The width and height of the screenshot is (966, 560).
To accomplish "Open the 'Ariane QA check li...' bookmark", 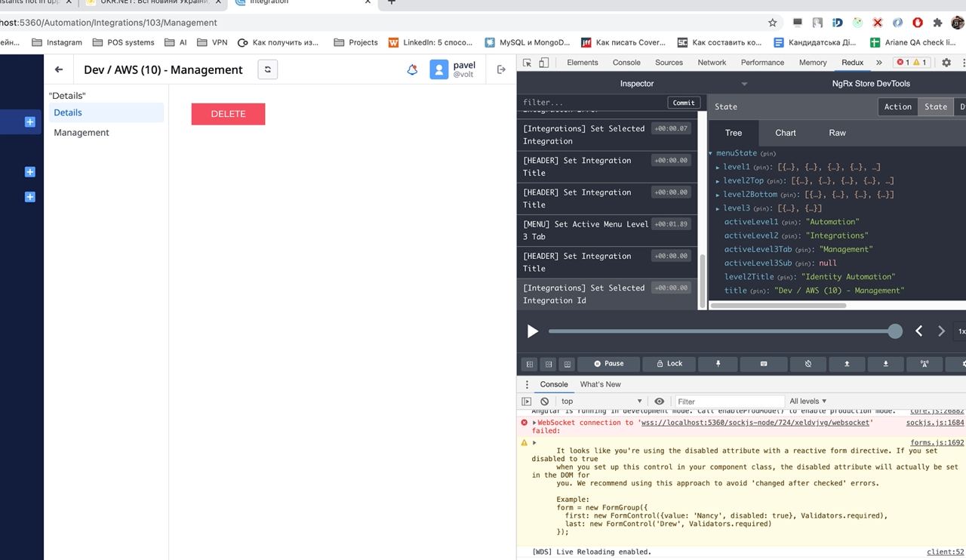I will [912, 42].
